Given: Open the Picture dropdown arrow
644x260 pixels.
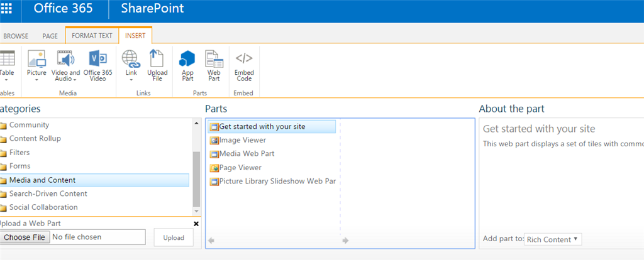Looking at the screenshot, I should (x=36, y=80).
